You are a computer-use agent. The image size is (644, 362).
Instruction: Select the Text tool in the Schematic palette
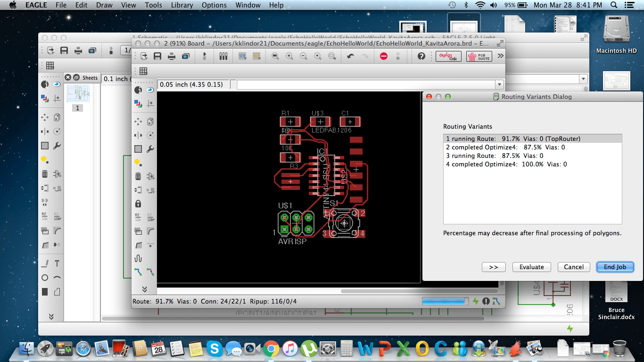tap(57, 263)
